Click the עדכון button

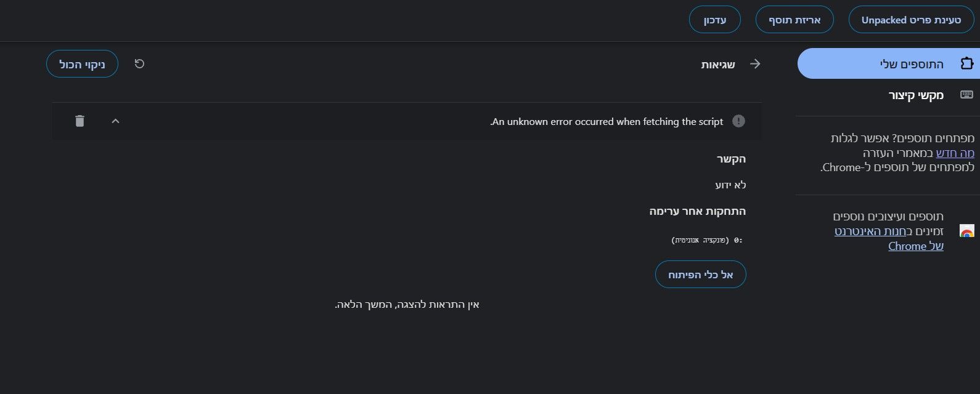(x=715, y=20)
